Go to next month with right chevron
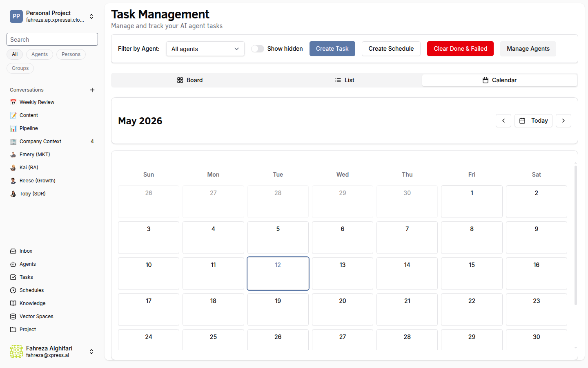This screenshot has height=368, width=588. (x=563, y=121)
